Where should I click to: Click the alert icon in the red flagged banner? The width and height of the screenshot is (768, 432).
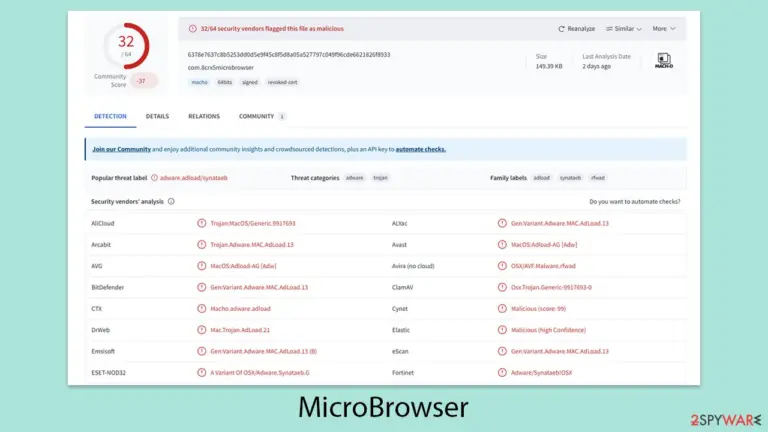coord(192,29)
